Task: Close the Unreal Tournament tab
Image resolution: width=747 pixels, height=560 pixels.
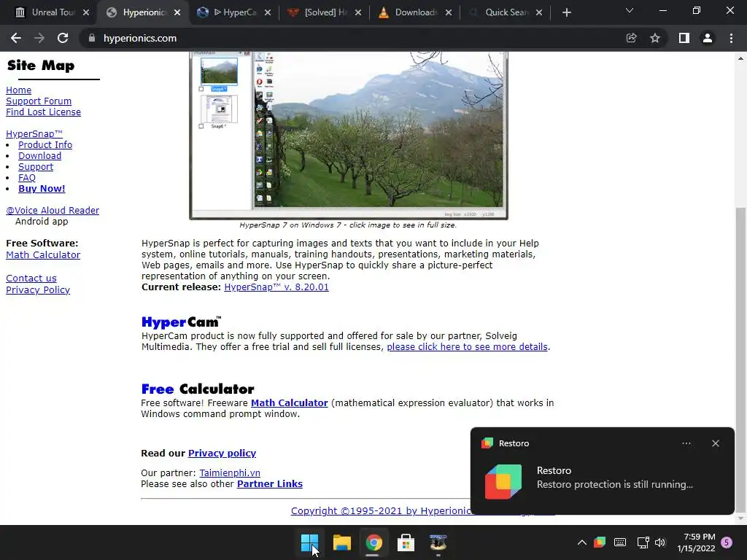Action: click(x=86, y=12)
